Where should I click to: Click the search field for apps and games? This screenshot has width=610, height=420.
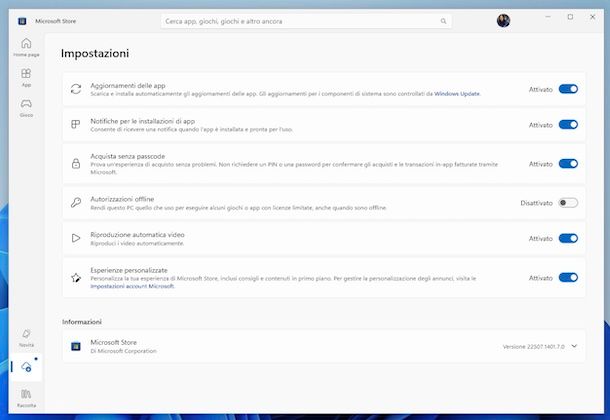pos(300,21)
